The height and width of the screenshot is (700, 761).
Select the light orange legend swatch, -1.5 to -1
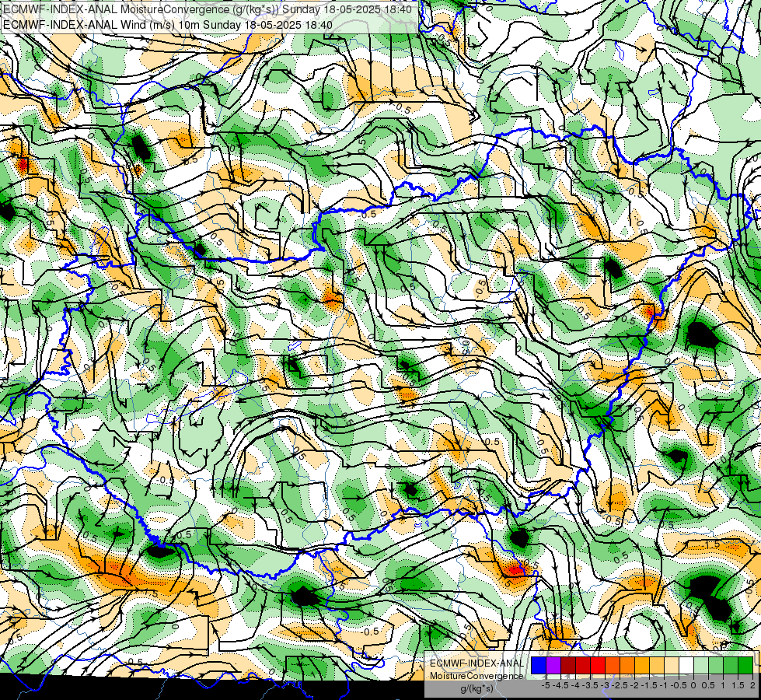pos(657,665)
